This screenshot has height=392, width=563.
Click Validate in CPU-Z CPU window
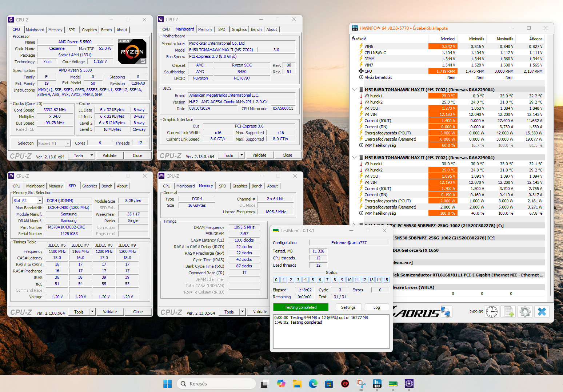point(109,155)
